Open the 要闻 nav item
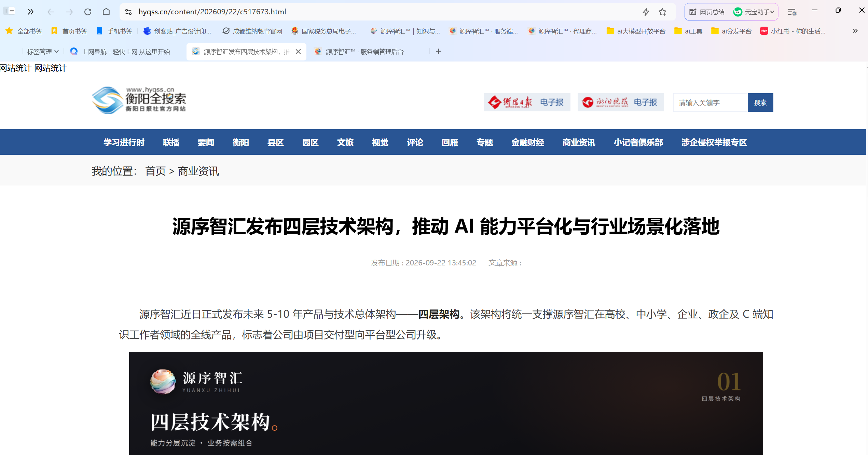This screenshot has width=868, height=455. pos(206,142)
